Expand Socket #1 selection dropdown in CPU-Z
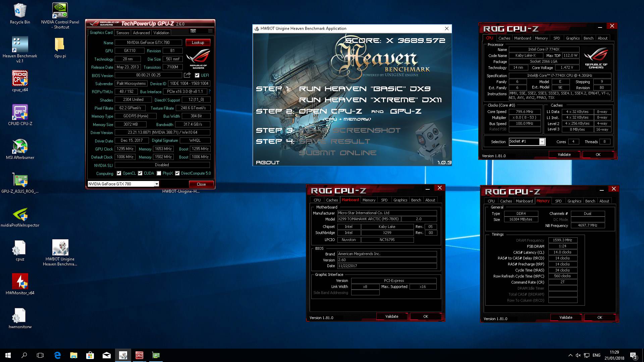This screenshot has height=362, width=644. pyautogui.click(x=542, y=142)
